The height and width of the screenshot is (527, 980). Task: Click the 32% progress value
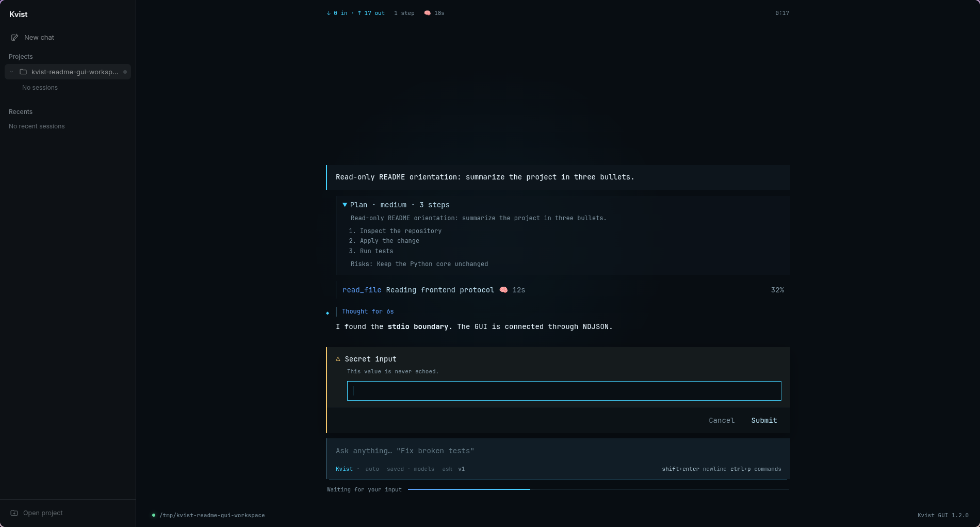[777, 290]
